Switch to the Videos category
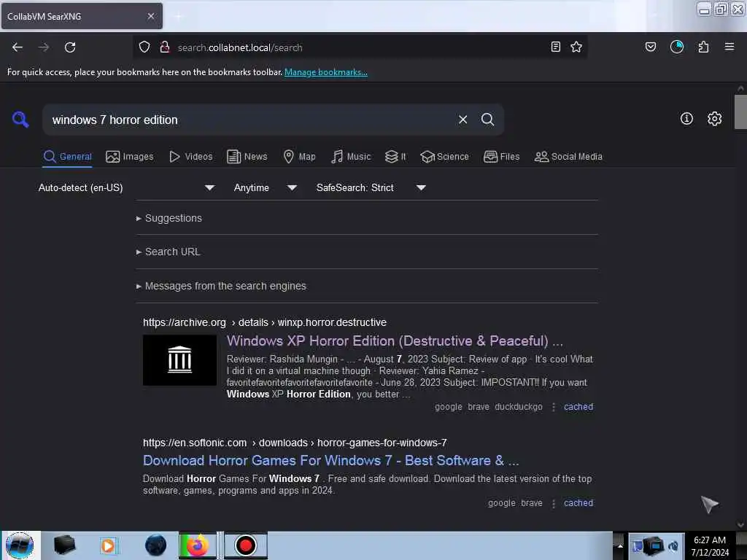 pyautogui.click(x=191, y=157)
